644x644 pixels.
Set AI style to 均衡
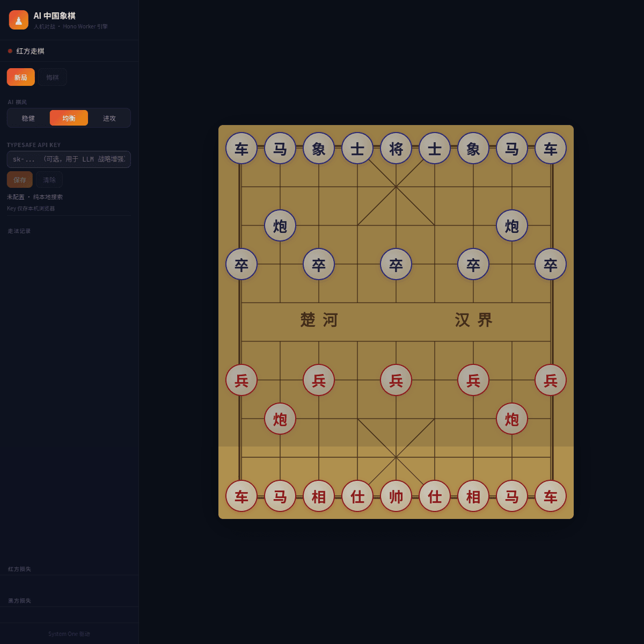point(69,118)
